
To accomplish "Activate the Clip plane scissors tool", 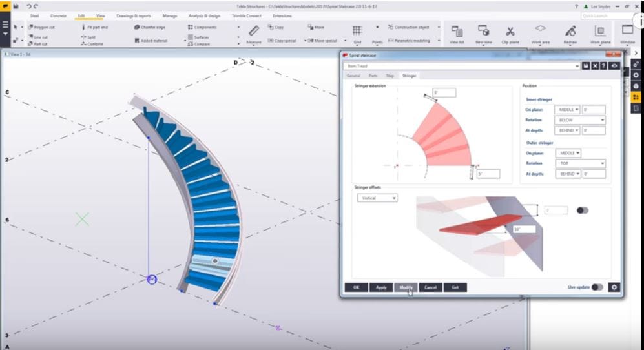I will point(510,34).
